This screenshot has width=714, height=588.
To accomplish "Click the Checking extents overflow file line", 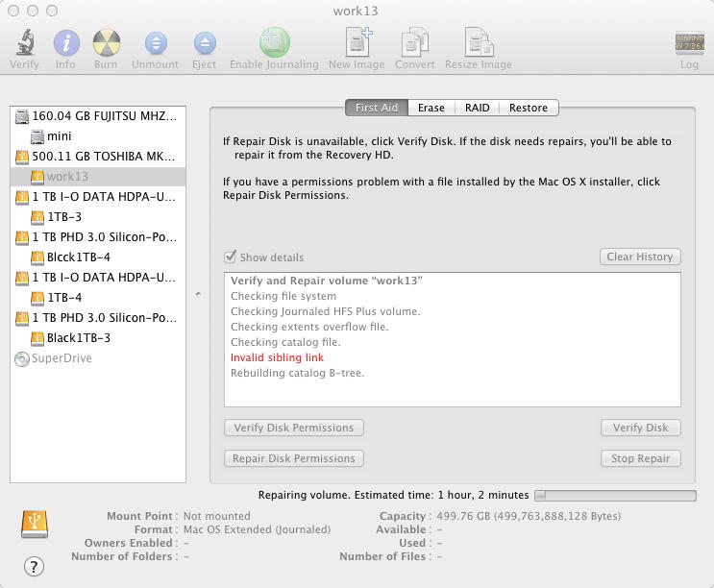I will click(x=309, y=327).
